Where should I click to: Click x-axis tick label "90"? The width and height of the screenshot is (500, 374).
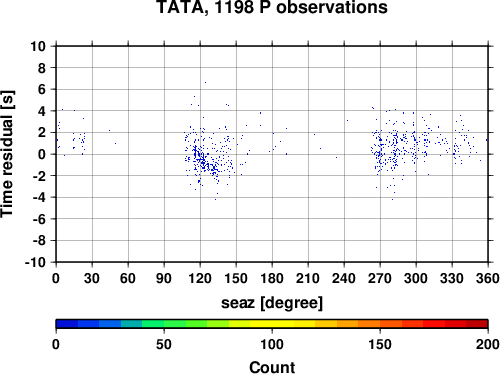[x=164, y=278]
